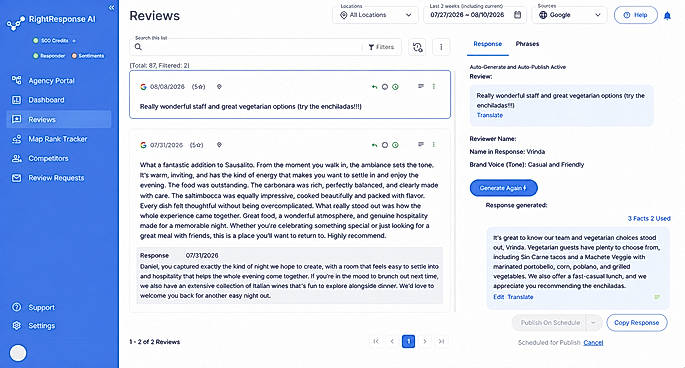Open three-dot menu on 08/08/2026 review

(x=434, y=86)
